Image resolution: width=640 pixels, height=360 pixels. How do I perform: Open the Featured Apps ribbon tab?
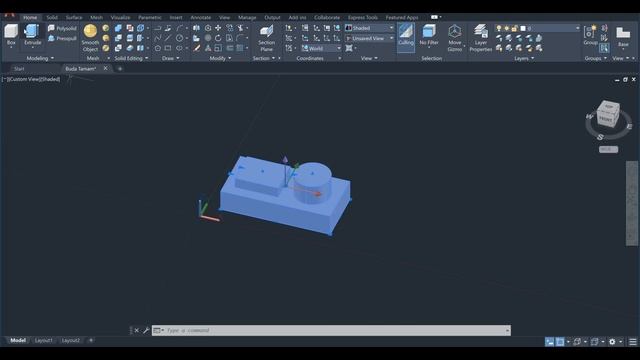[402, 17]
